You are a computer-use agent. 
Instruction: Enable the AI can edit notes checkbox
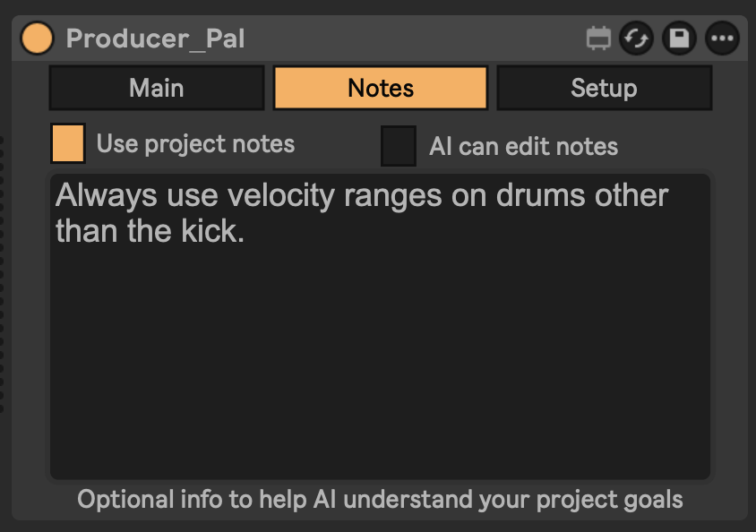[x=398, y=146]
